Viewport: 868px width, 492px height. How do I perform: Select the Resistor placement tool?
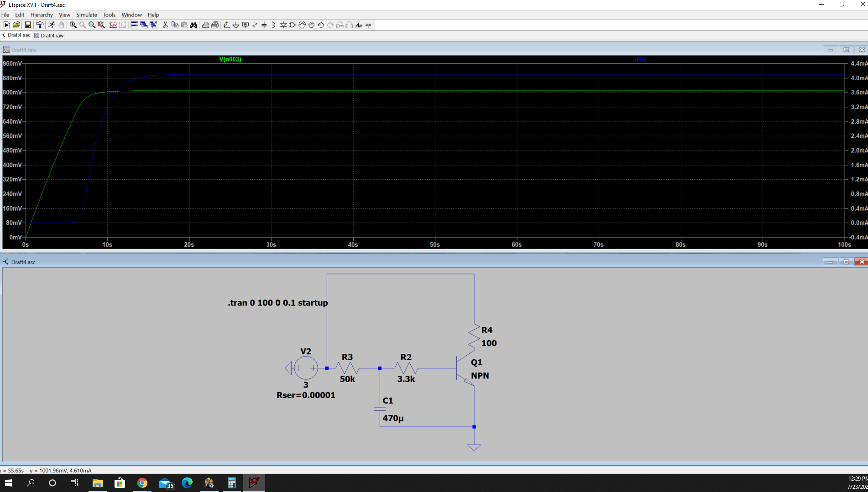(255, 25)
